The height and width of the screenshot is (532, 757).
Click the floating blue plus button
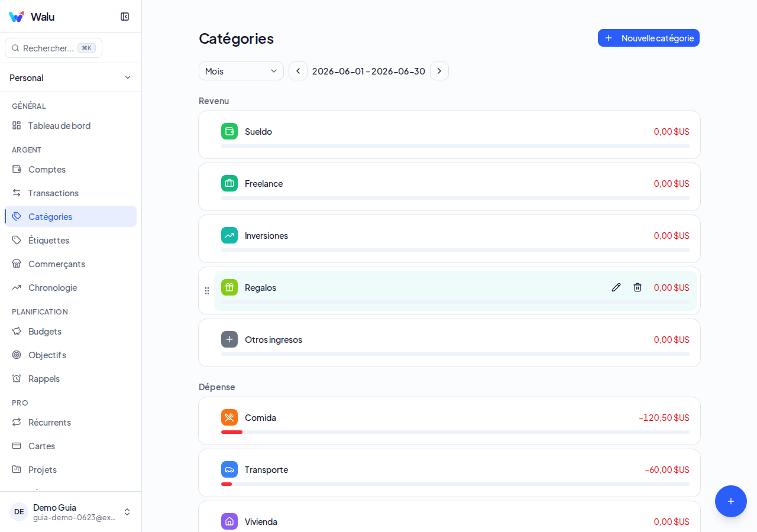(731, 501)
